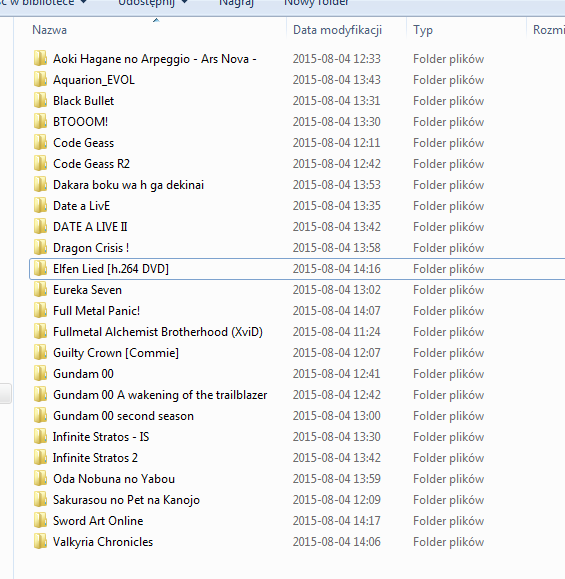Click date 2015-08-04 11:24
Image resolution: width=565 pixels, height=579 pixels.
tap(336, 332)
